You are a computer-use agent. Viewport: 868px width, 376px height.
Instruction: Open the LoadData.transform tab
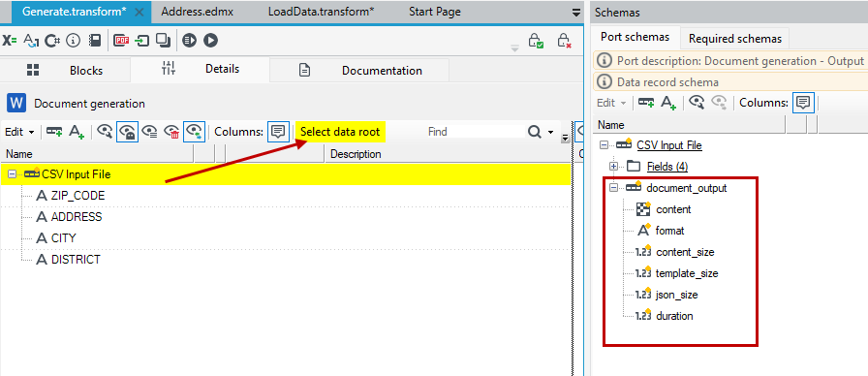321,12
